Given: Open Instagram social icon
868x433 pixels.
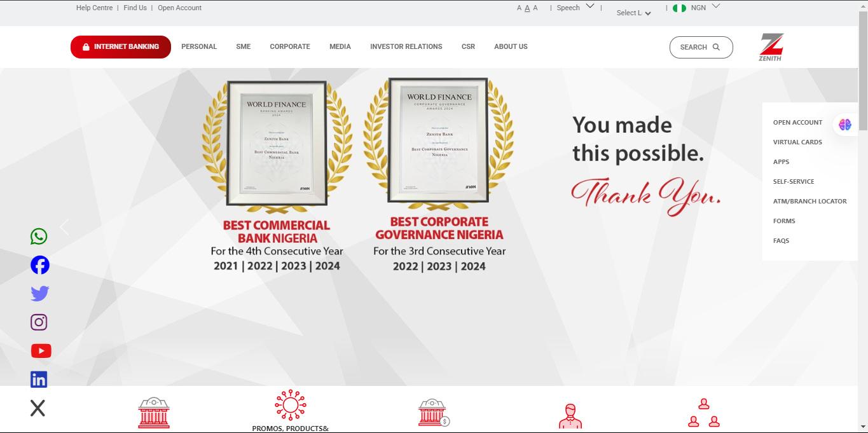Looking at the screenshot, I should coord(39,322).
